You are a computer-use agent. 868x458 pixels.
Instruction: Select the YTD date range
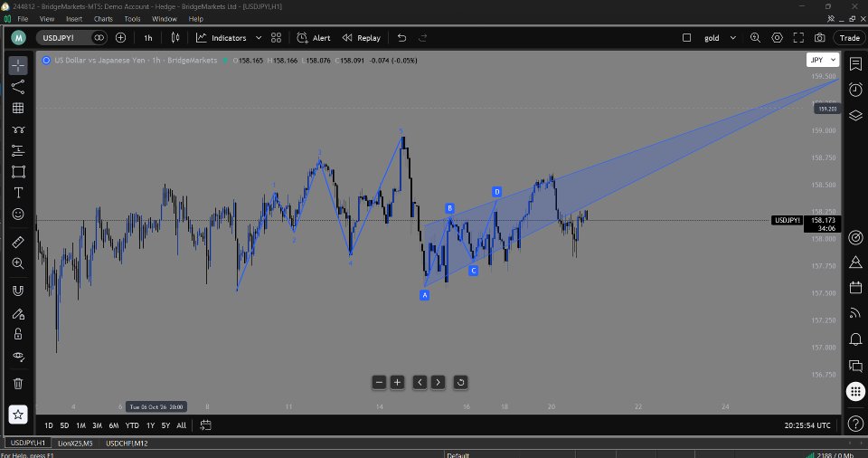pos(132,425)
